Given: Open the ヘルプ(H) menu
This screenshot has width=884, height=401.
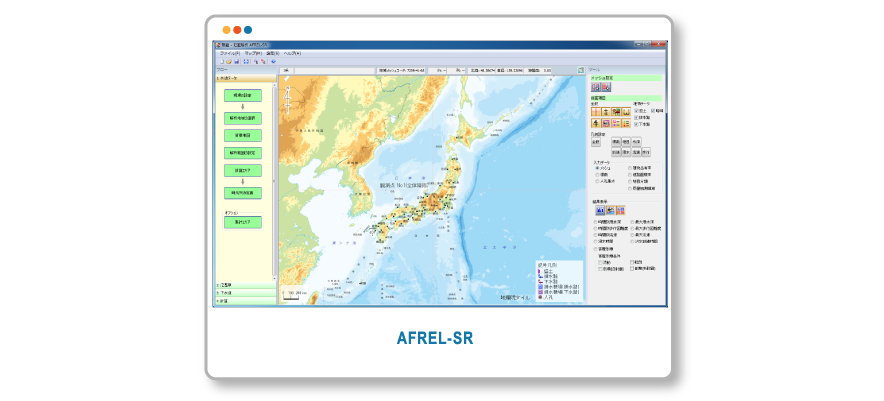Looking at the screenshot, I should click(x=292, y=54).
